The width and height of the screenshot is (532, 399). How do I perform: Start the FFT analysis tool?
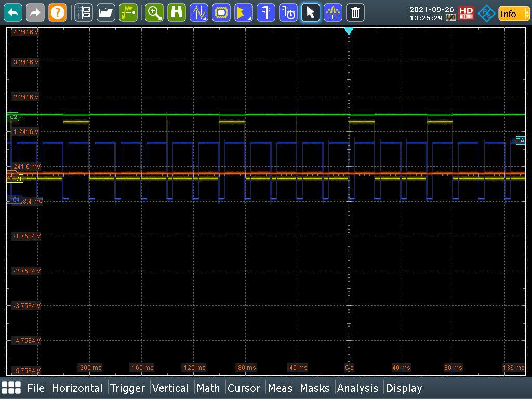(332, 12)
